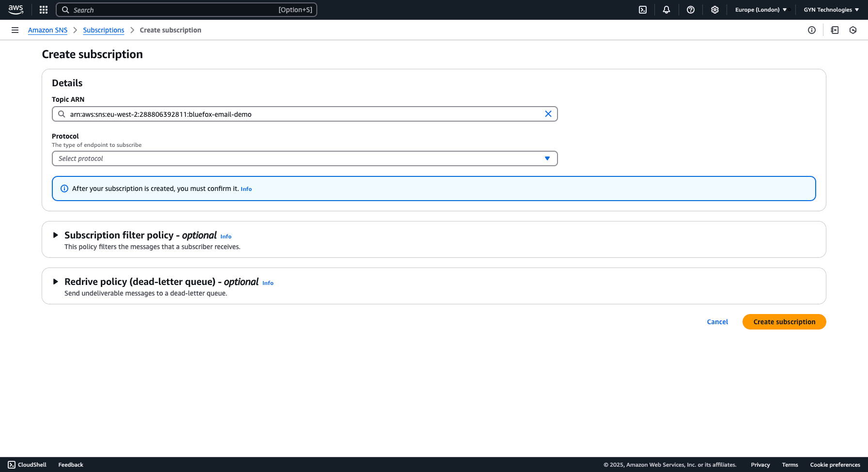868x472 pixels.
Task: Go to Subscriptions via breadcrumb
Action: coord(103,30)
